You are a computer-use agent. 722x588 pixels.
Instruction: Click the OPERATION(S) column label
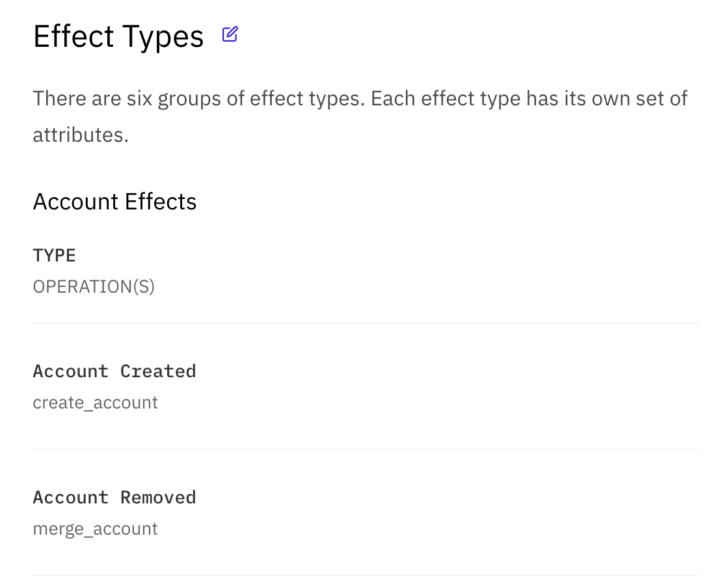tap(94, 287)
